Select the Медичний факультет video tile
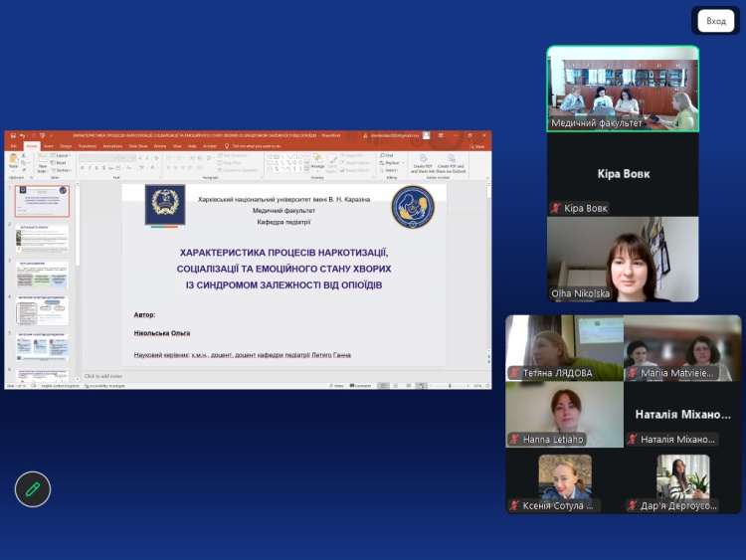This screenshot has width=746, height=560. click(623, 89)
